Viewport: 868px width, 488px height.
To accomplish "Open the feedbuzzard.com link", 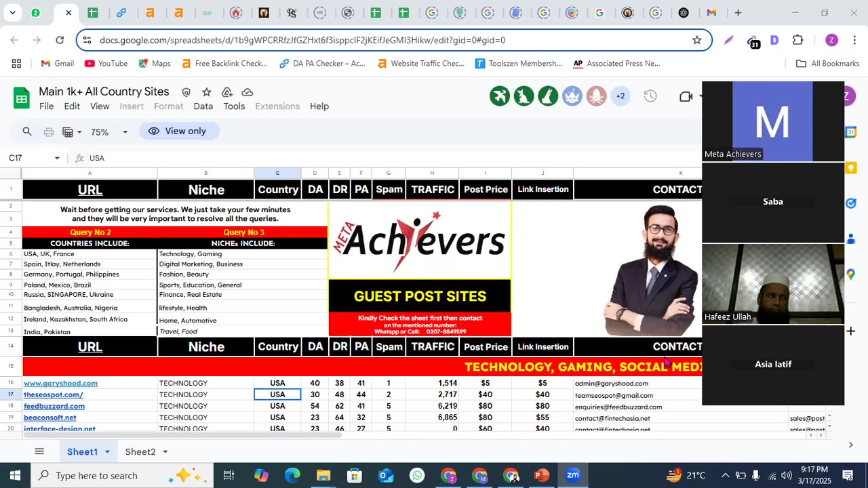I will coord(54,407).
